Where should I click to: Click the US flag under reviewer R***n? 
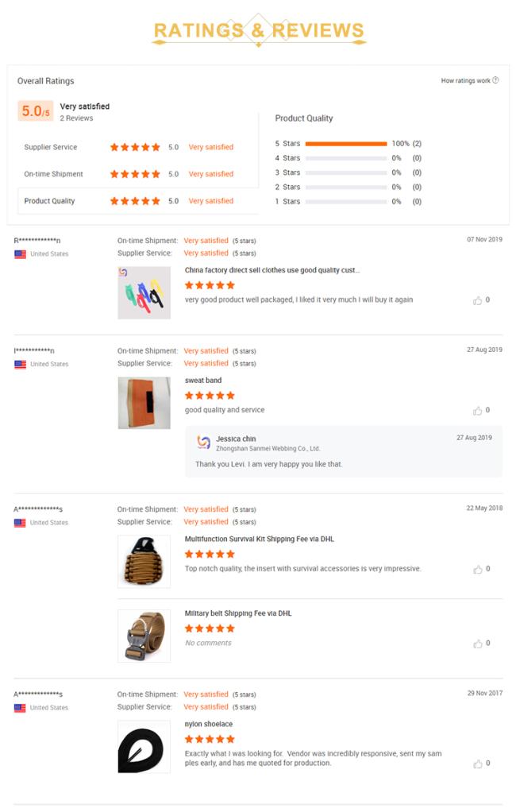click(x=20, y=254)
